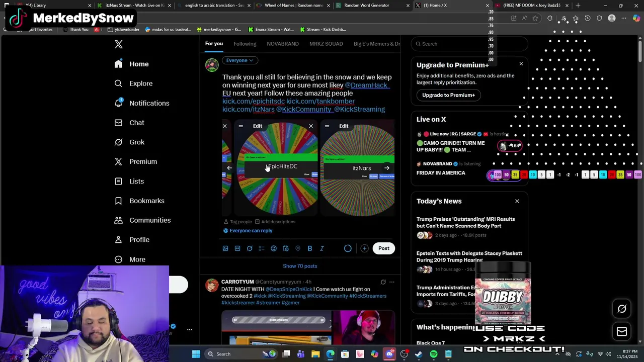Schedule the post with calendar icon

[286, 248]
